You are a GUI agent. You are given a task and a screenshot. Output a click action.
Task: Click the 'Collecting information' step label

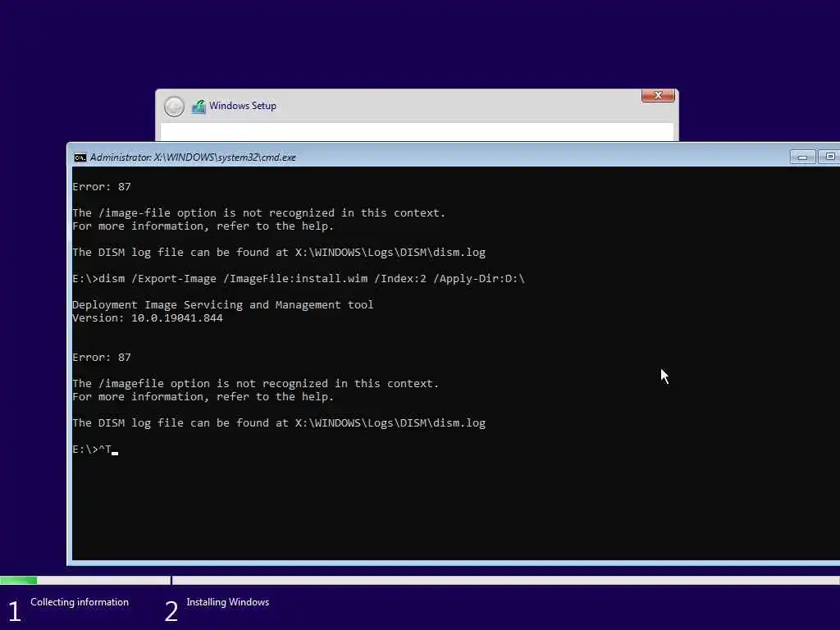[x=80, y=602]
